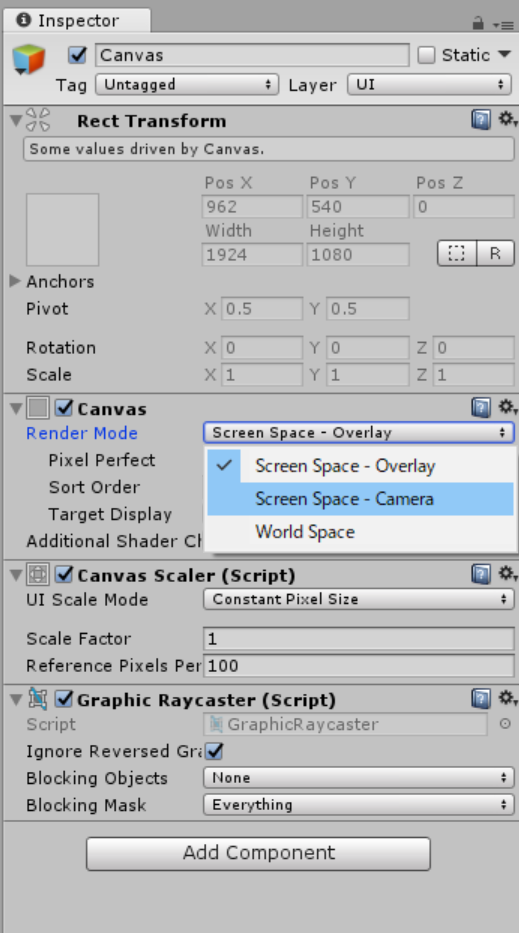Click the Pixel Perfect label
This screenshot has height=933, width=519.
pyautogui.click(x=102, y=460)
